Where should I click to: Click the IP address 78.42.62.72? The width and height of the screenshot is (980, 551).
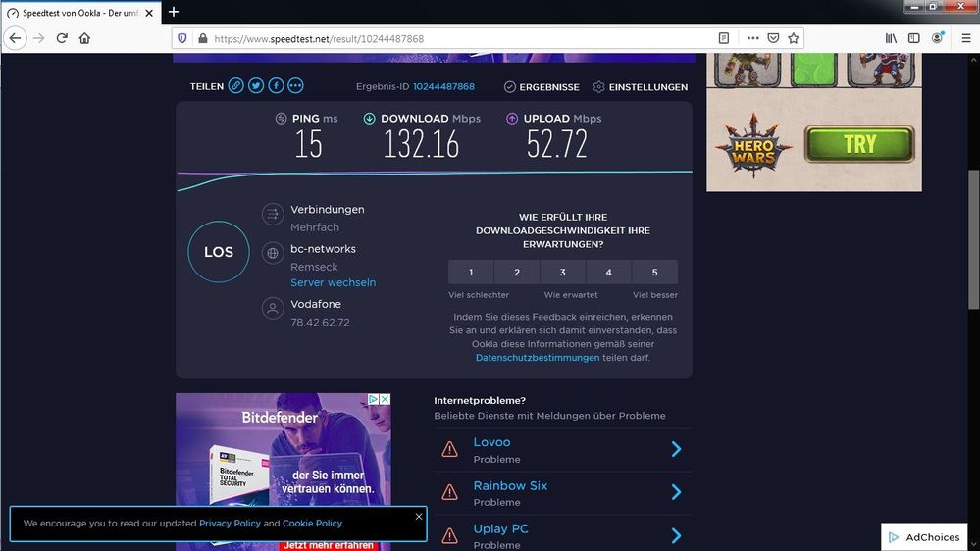[320, 323]
